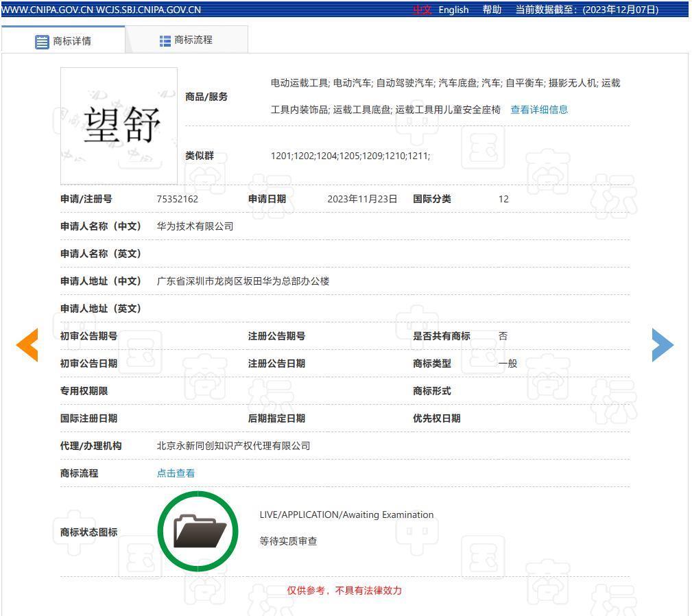Open the 查看详细信息 details link

click(539, 110)
